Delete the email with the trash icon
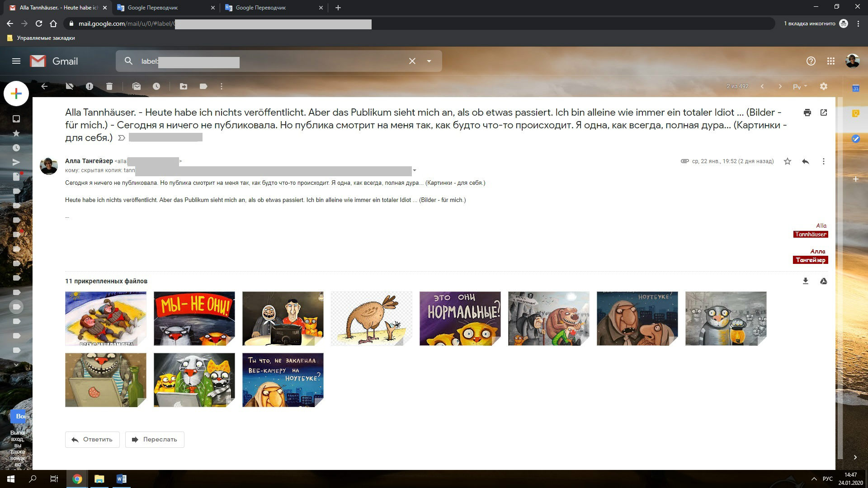The height and width of the screenshot is (488, 868). click(x=109, y=86)
